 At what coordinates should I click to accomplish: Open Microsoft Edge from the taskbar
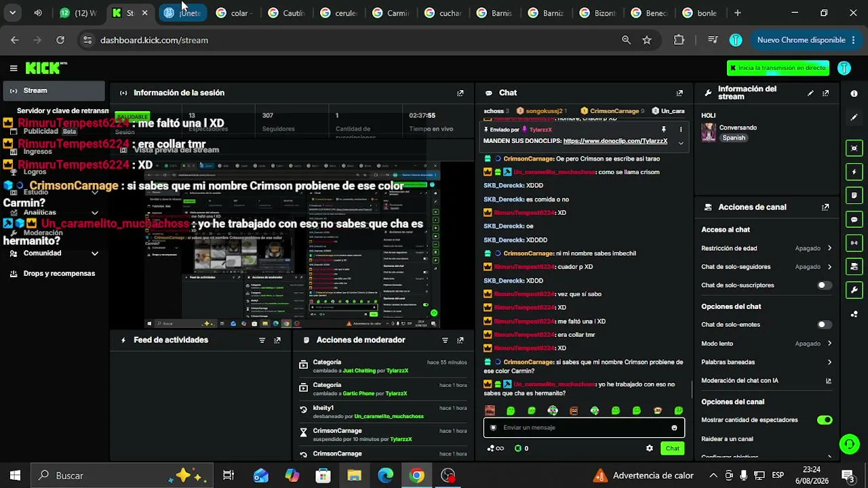coord(385,476)
